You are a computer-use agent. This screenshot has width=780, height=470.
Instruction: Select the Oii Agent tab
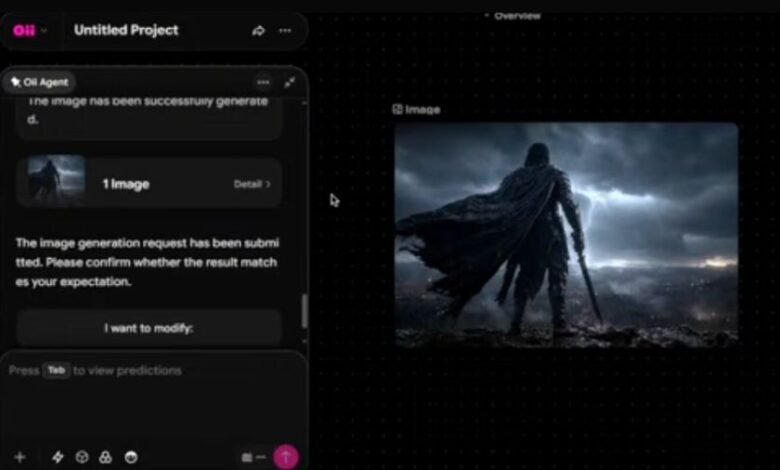(40, 82)
